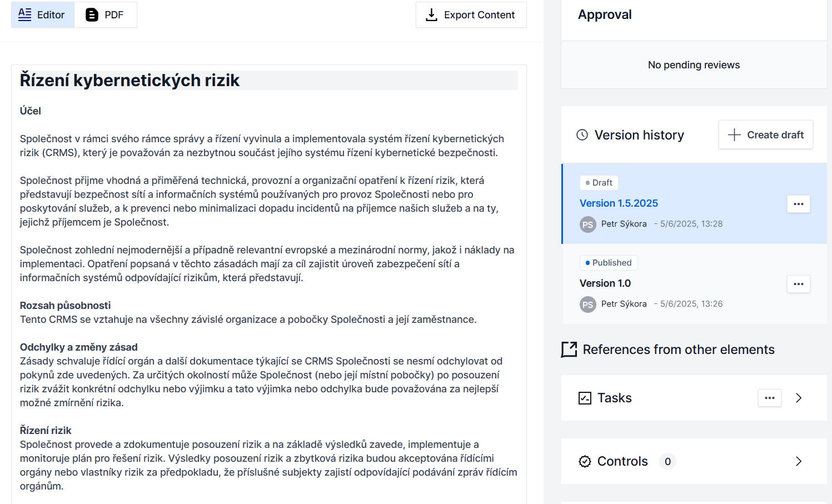
Task: Click the document title Řízení kybernetických rizik
Action: (x=129, y=80)
